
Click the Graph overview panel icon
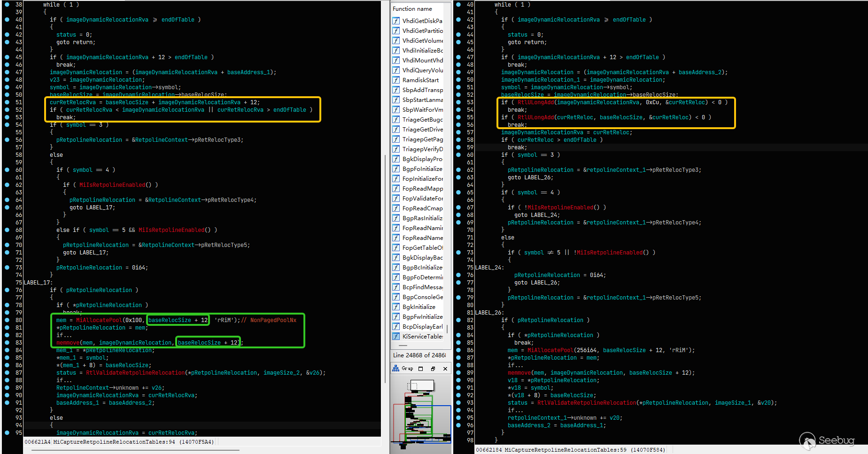click(395, 369)
